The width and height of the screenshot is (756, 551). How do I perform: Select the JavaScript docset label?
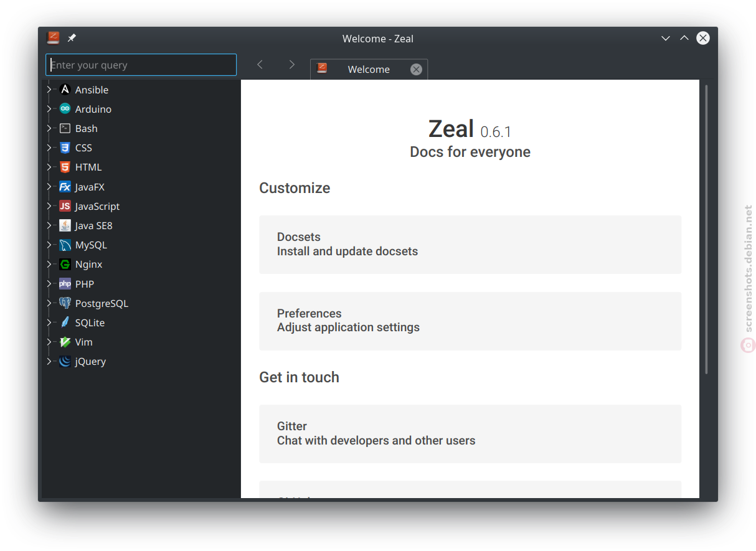click(98, 206)
